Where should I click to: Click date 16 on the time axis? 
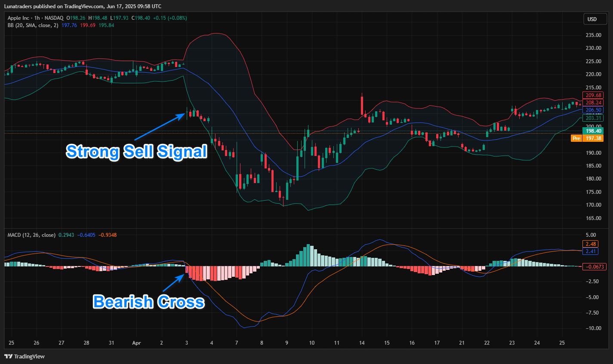pos(412,343)
